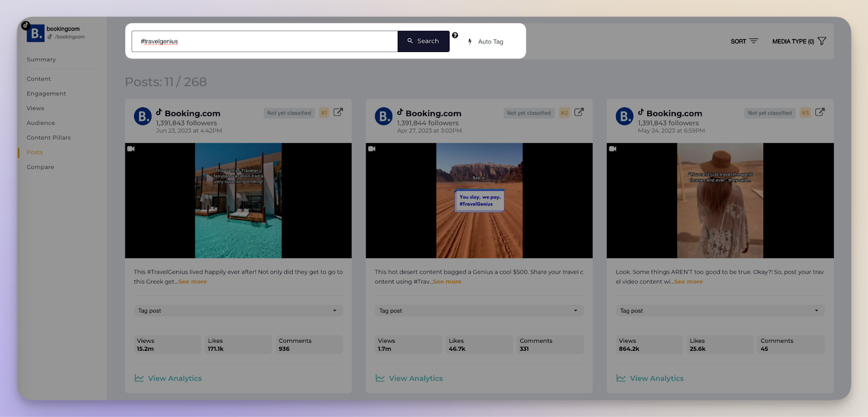868x417 pixels.
Task: Click the Comments 45 stat box
Action: pos(791,345)
